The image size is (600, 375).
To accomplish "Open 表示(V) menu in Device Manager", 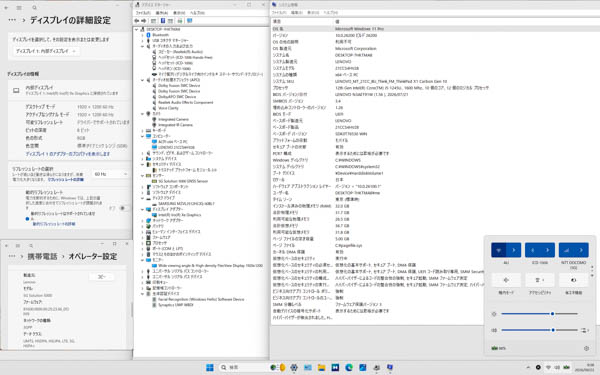I will pyautogui.click(x=179, y=13).
